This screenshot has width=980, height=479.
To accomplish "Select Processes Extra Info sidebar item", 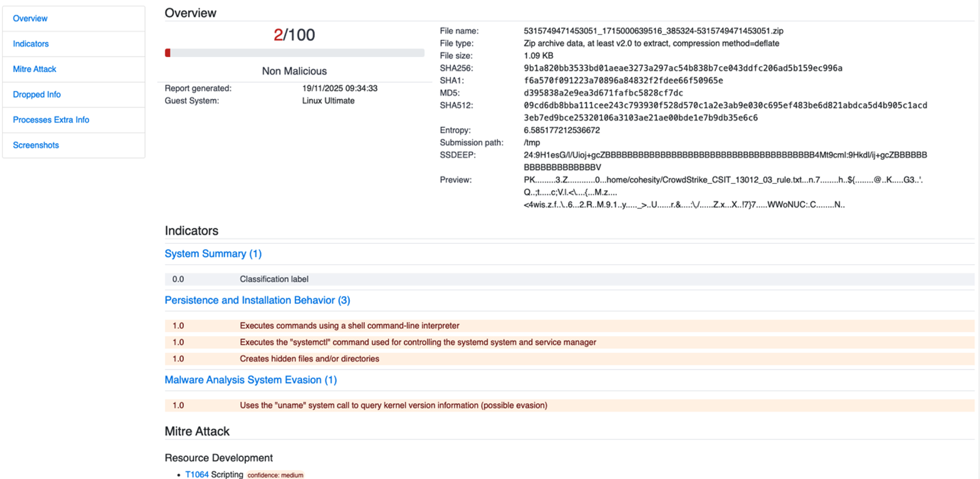I will coord(51,120).
